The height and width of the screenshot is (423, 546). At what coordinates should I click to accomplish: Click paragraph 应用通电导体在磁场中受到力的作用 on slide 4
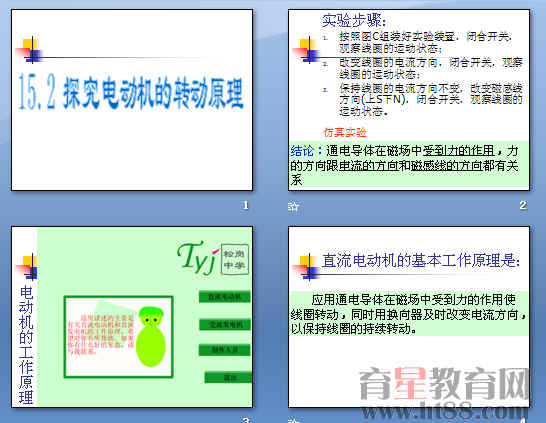(x=409, y=314)
